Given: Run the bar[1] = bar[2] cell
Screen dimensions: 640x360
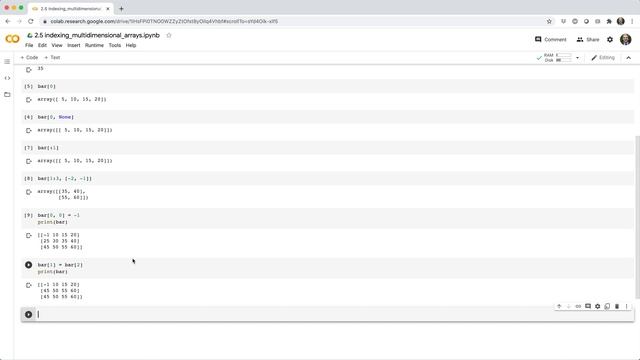Looking at the screenshot, I should (x=29, y=265).
